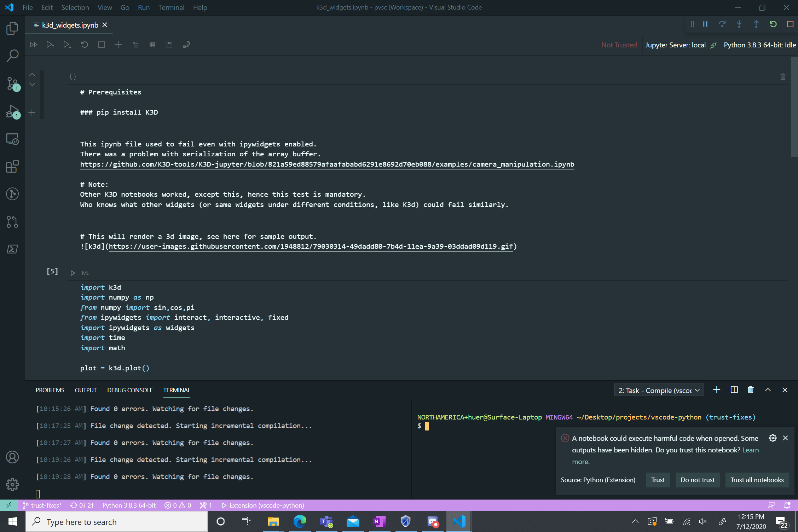
Task: Save the notebook
Action: [x=169, y=45]
